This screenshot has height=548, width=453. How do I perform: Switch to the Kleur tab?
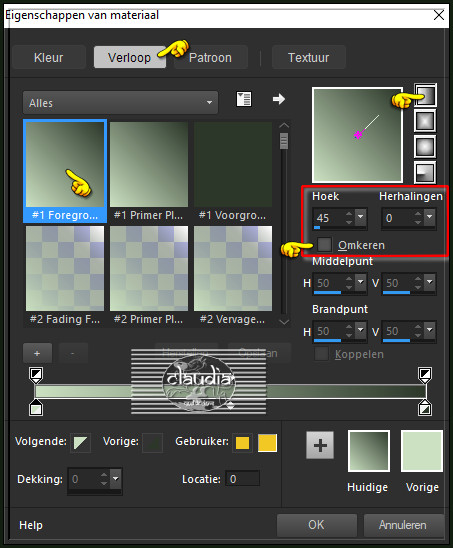[x=49, y=57]
